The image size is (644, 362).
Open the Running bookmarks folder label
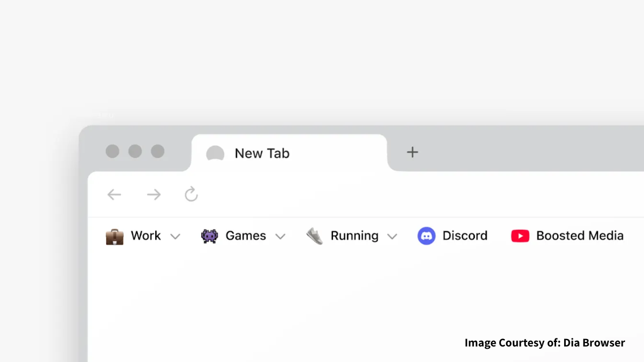[x=354, y=236]
